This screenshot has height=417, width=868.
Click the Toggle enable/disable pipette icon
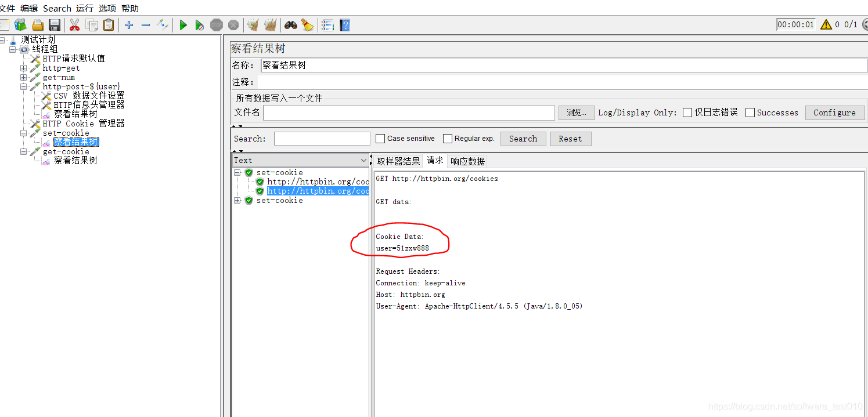163,25
